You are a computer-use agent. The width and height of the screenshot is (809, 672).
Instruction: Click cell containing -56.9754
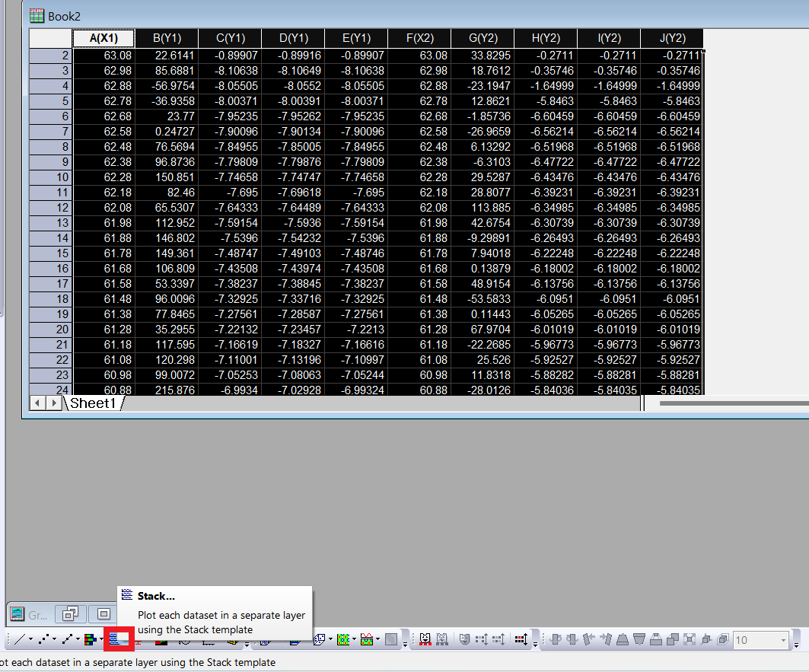(x=167, y=86)
